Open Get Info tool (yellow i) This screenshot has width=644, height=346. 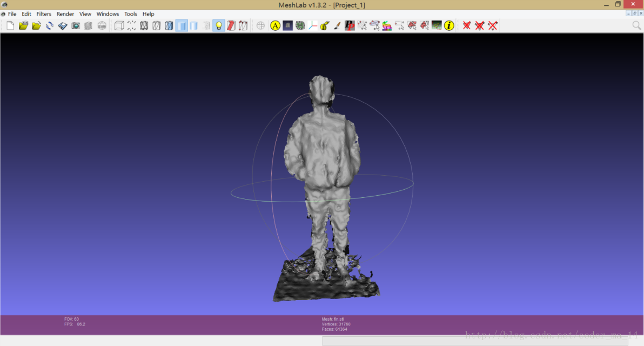(449, 25)
